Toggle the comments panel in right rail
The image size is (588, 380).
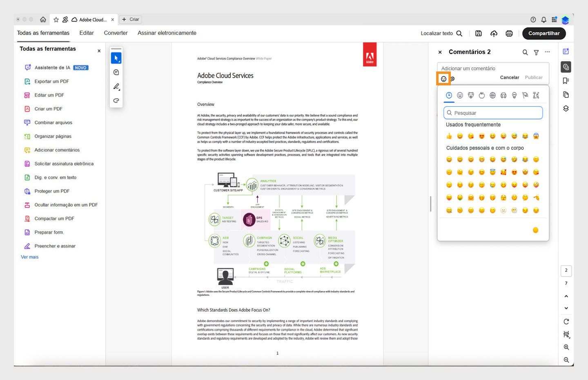tap(566, 67)
